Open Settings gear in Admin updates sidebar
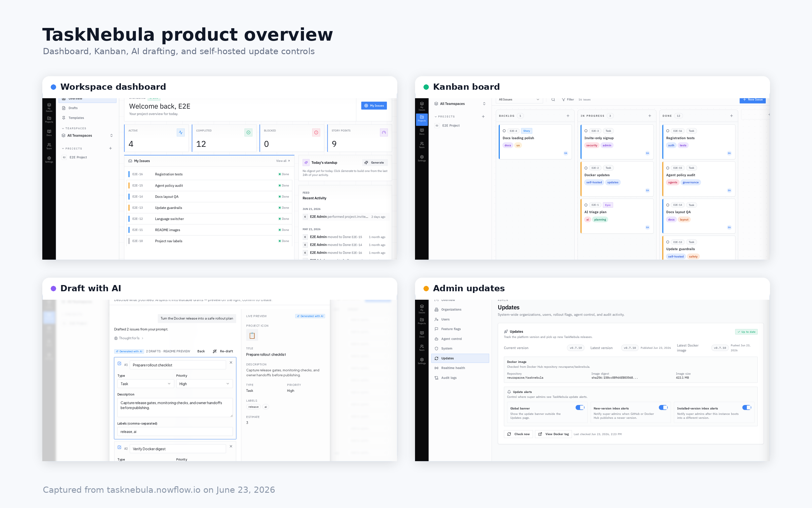 (422, 361)
